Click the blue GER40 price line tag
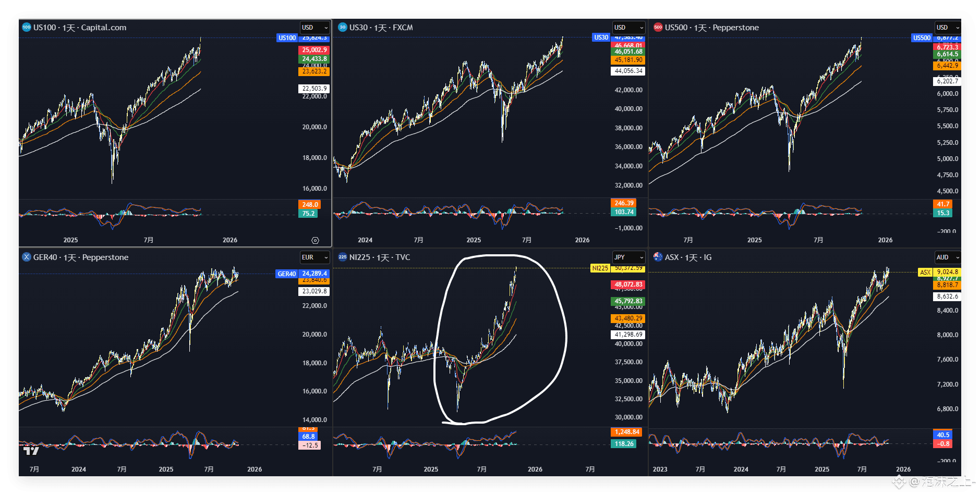The height and width of the screenshot is (495, 980). coord(287,274)
